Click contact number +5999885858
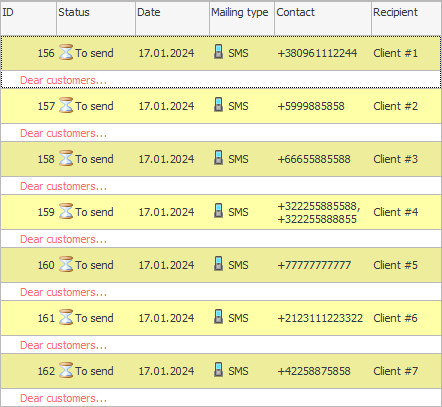The image size is (442, 407). 311,106
